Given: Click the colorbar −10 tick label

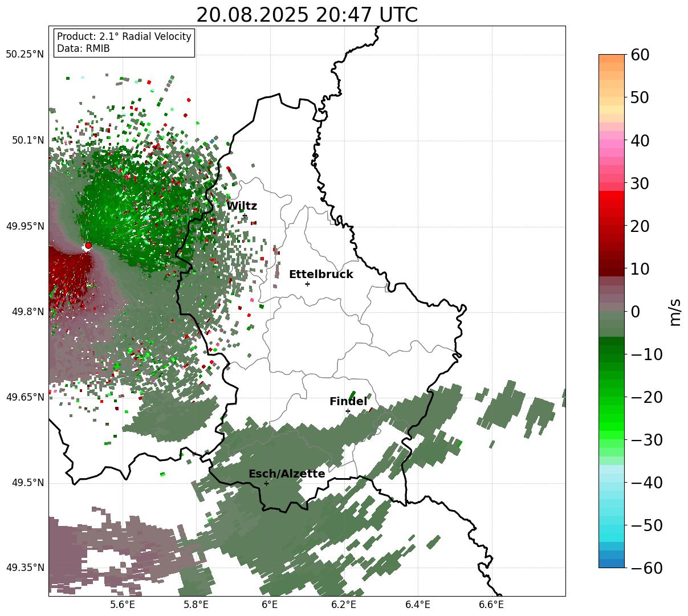Looking at the screenshot, I should tap(646, 354).
